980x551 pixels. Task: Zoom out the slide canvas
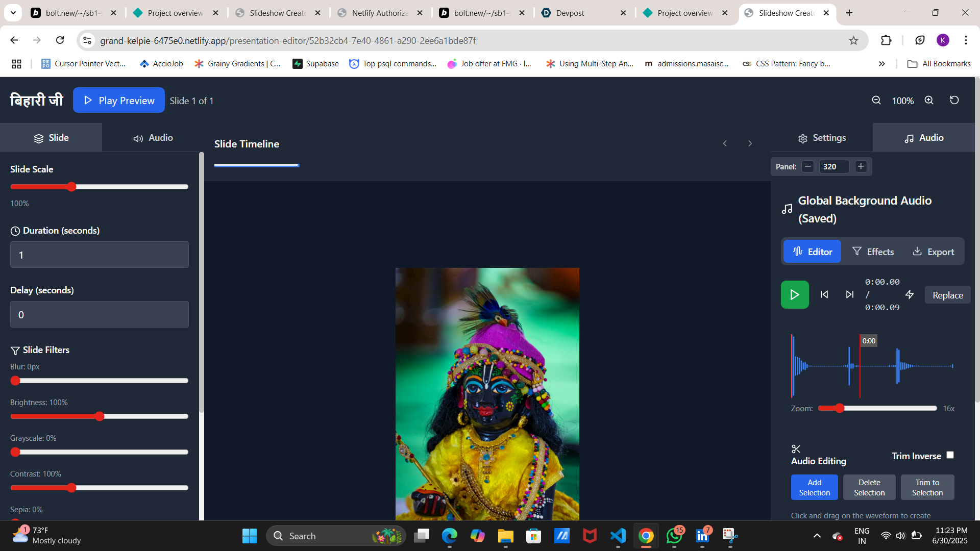point(876,101)
